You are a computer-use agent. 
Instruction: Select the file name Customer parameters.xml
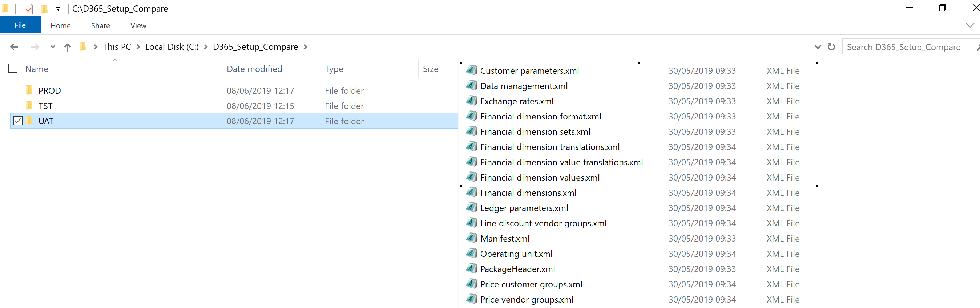[529, 71]
